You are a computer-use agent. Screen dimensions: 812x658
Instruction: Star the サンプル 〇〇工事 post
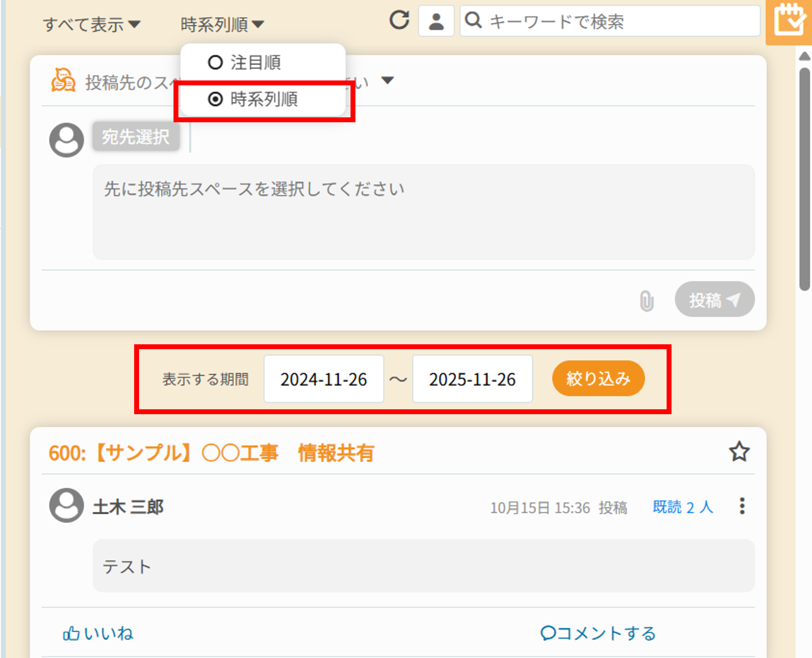pyautogui.click(x=739, y=452)
